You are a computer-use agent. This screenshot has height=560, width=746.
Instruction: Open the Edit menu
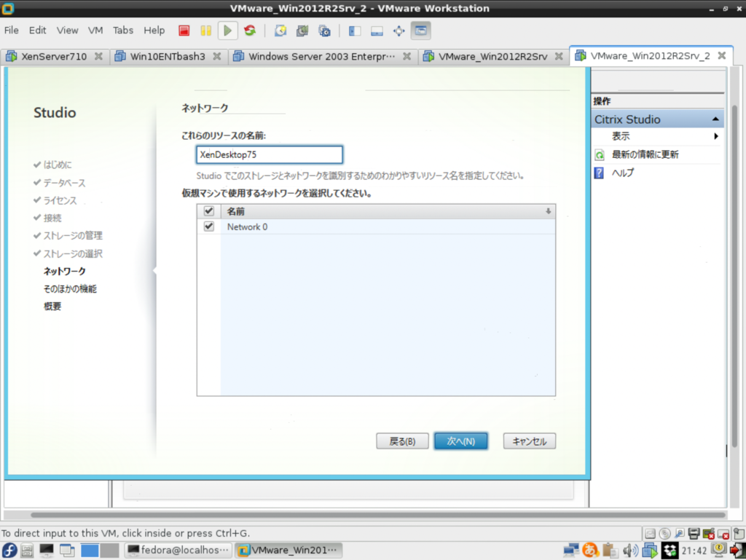(x=38, y=31)
